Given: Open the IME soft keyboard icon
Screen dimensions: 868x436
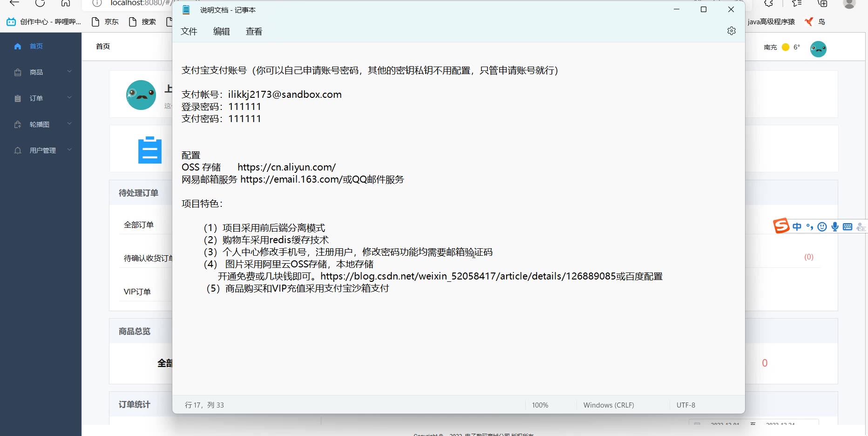Looking at the screenshot, I should pyautogui.click(x=848, y=227).
